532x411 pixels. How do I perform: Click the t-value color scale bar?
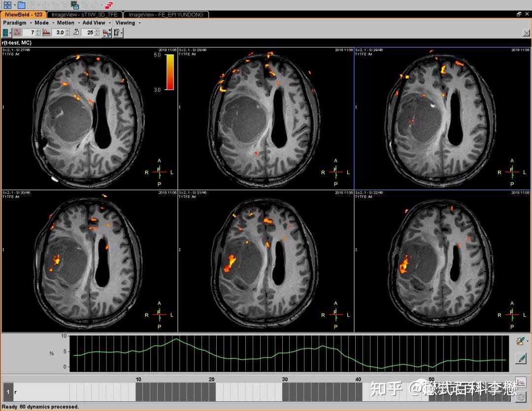pos(169,72)
